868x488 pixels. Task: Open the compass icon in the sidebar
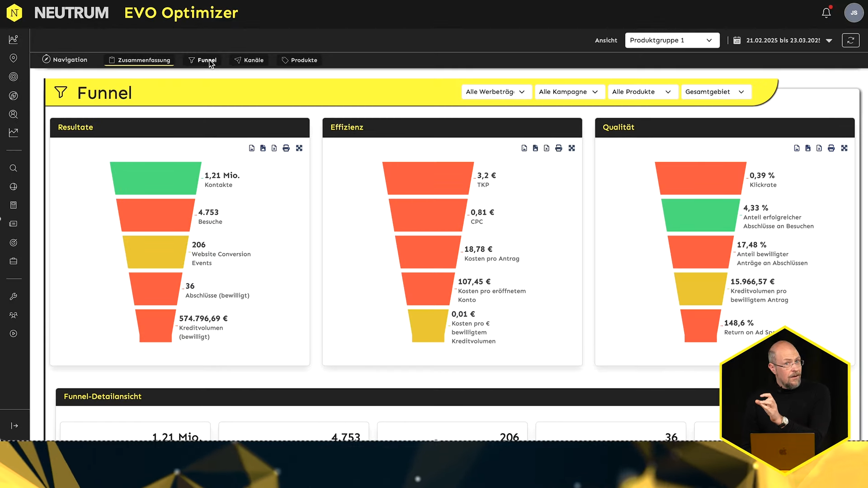click(14, 95)
